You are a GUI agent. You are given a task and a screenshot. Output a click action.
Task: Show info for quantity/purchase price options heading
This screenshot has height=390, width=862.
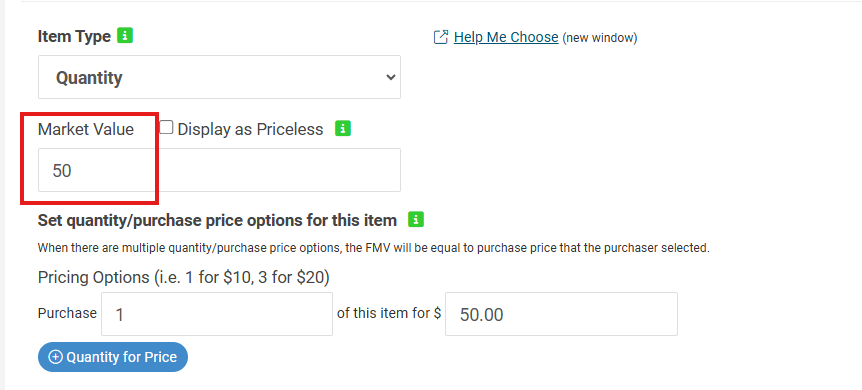(x=416, y=220)
